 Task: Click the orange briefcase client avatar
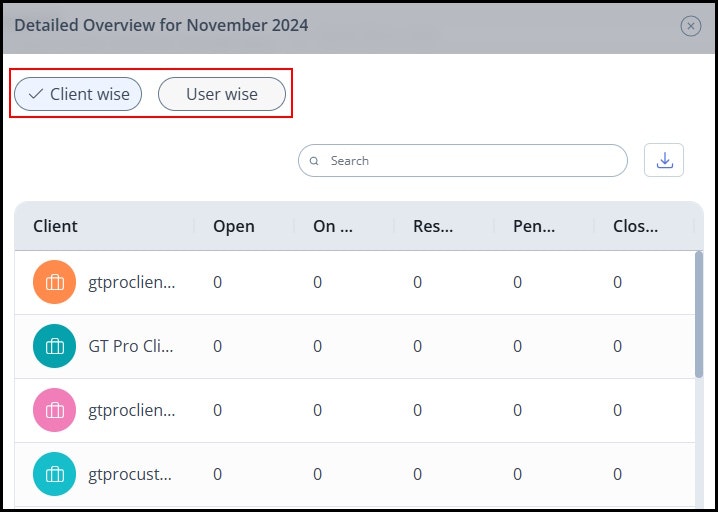pos(54,282)
